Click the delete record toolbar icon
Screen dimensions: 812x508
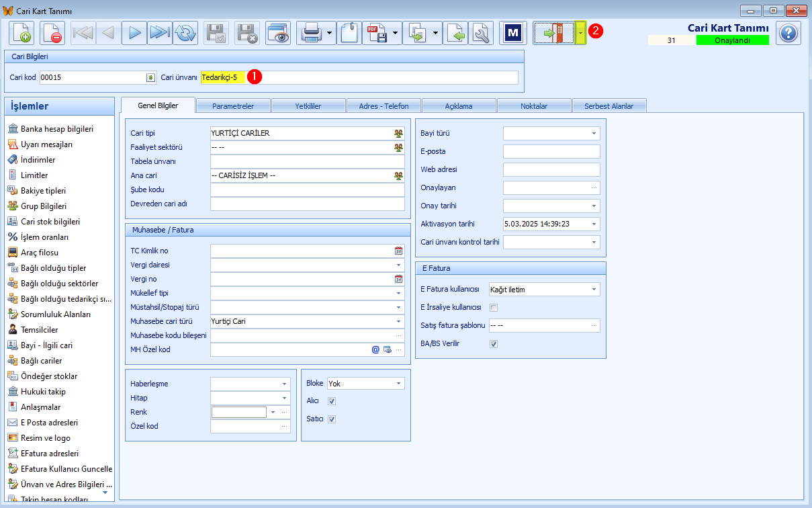(52, 33)
